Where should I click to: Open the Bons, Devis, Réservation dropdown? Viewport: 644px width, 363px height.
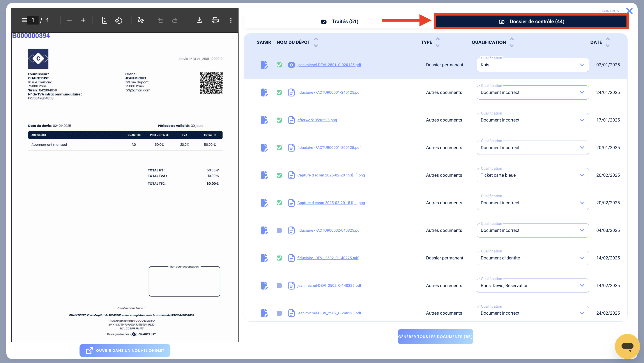(533, 285)
